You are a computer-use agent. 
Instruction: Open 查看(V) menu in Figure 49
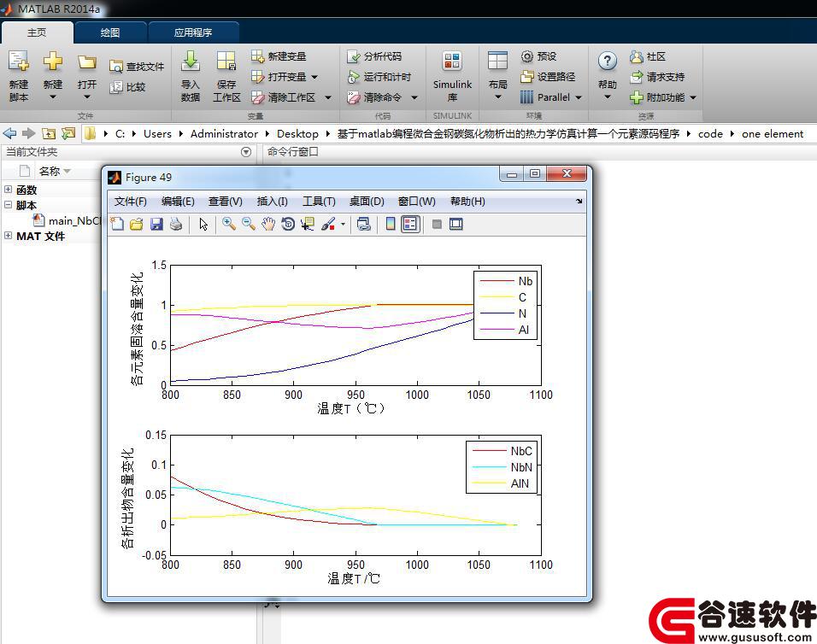point(225,202)
